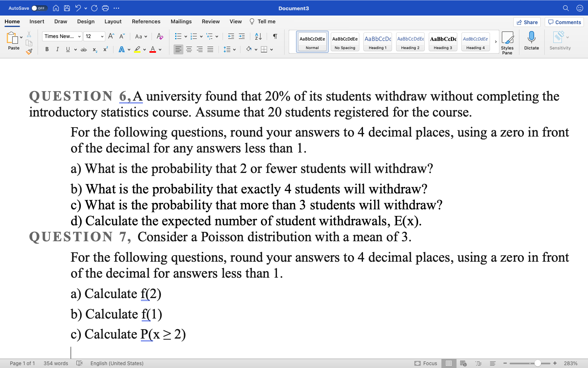
Task: Open the Comments button
Action: coord(564,22)
